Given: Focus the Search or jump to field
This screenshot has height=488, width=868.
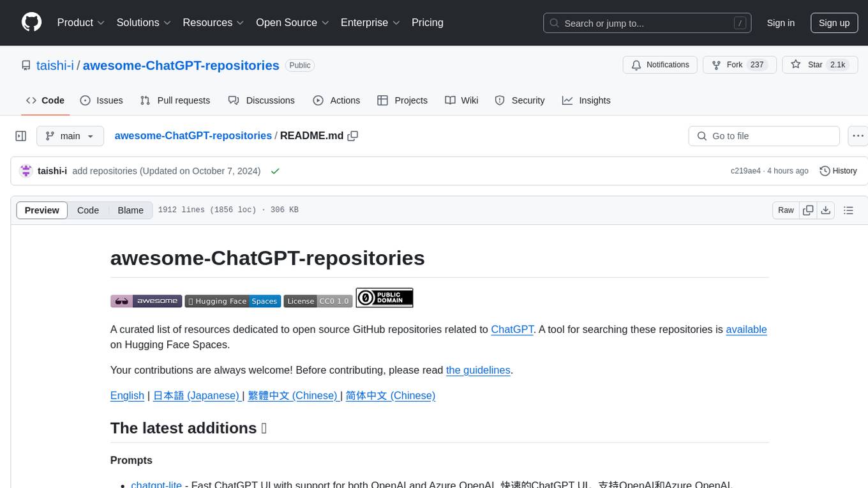Looking at the screenshot, I should point(648,23).
